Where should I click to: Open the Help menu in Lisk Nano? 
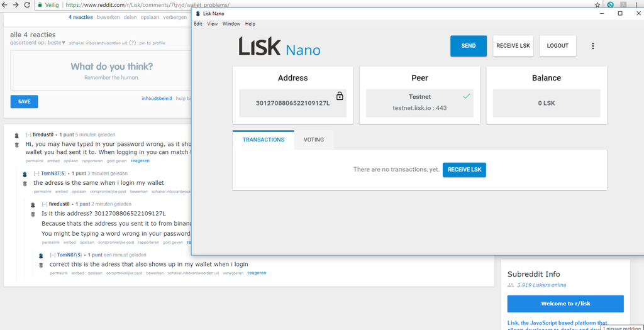[250, 24]
